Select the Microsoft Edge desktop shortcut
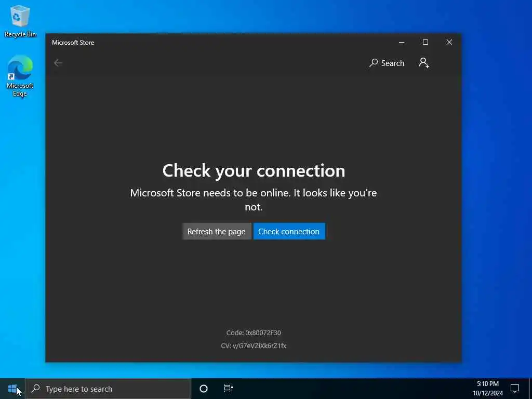 point(20,76)
